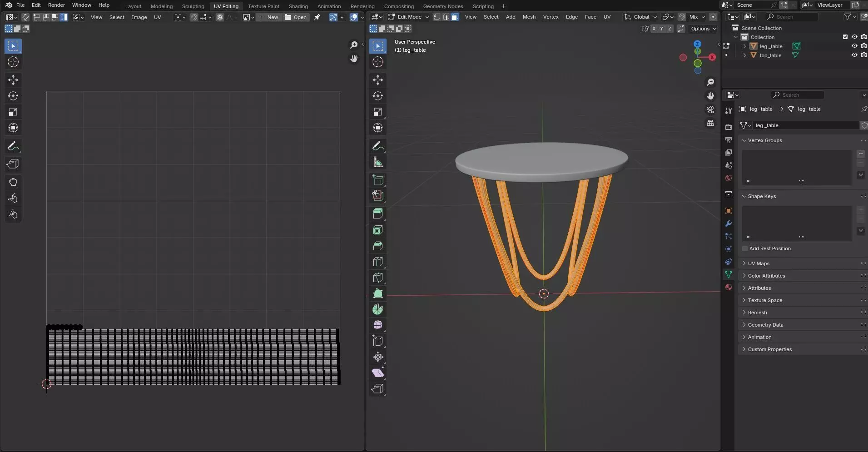The height and width of the screenshot is (452, 868).
Task: Enable vertex select mode in 3D viewport
Action: click(x=437, y=17)
